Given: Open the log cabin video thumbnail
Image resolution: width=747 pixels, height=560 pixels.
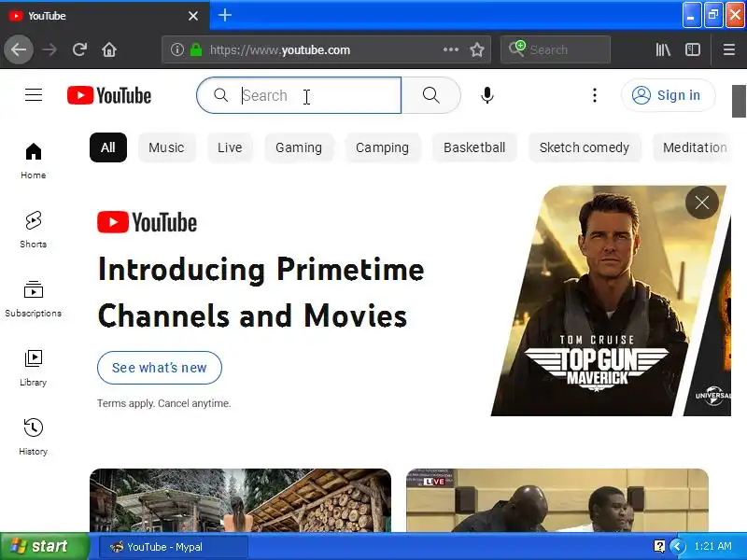Looking at the screenshot, I should (x=240, y=500).
